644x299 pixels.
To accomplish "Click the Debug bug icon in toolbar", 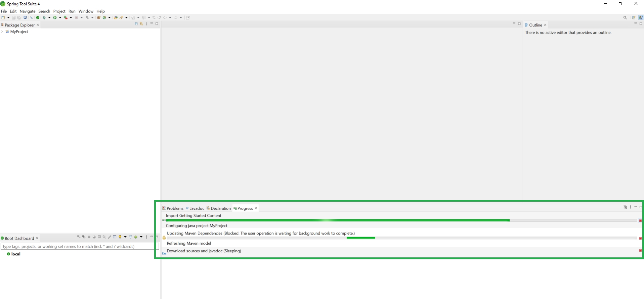I will point(44,17).
